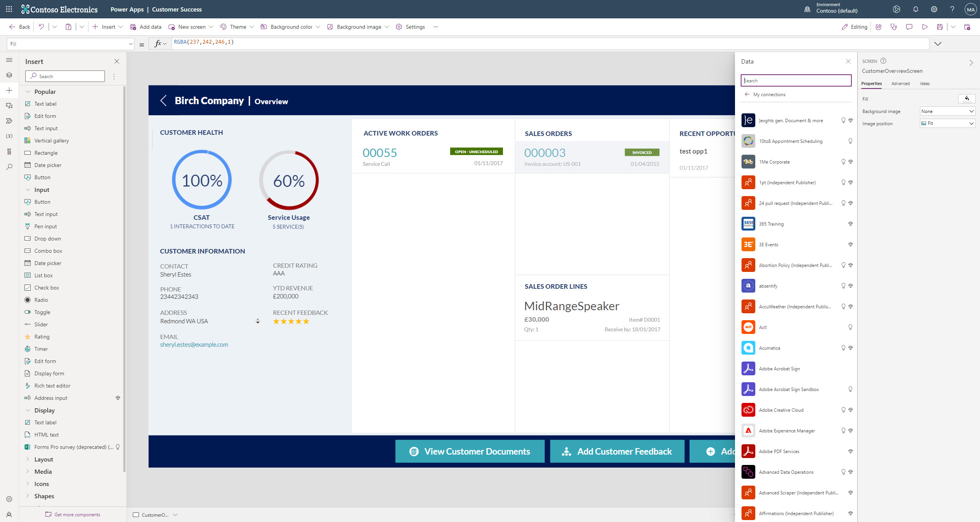The image size is (980, 522).
Task: Click View Customer Documents button
Action: pos(470,451)
